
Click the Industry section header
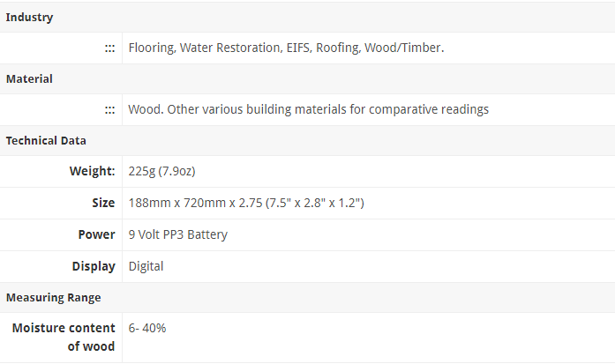pos(29,18)
